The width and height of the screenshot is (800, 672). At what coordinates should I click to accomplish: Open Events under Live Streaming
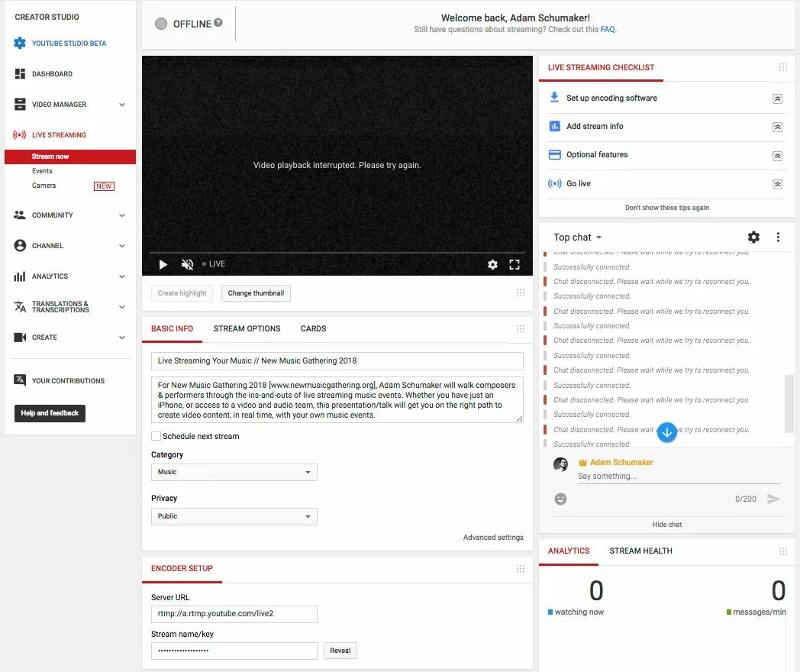pos(42,171)
